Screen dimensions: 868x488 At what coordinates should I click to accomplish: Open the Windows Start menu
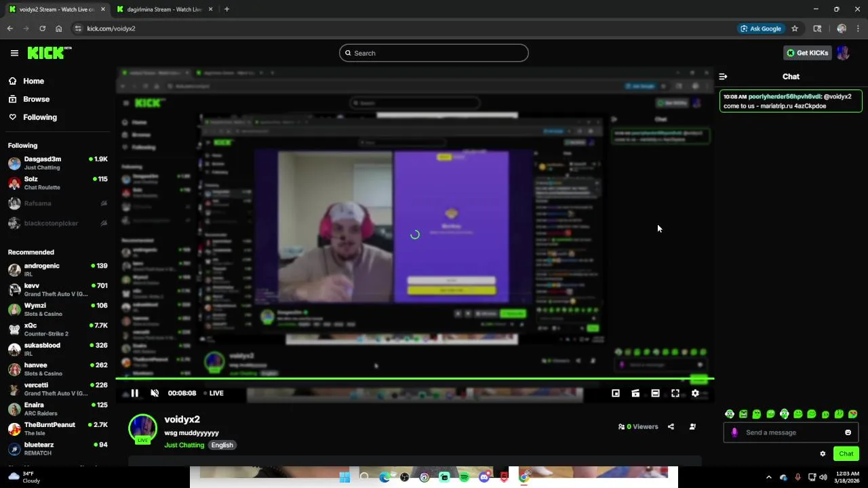tap(344, 477)
